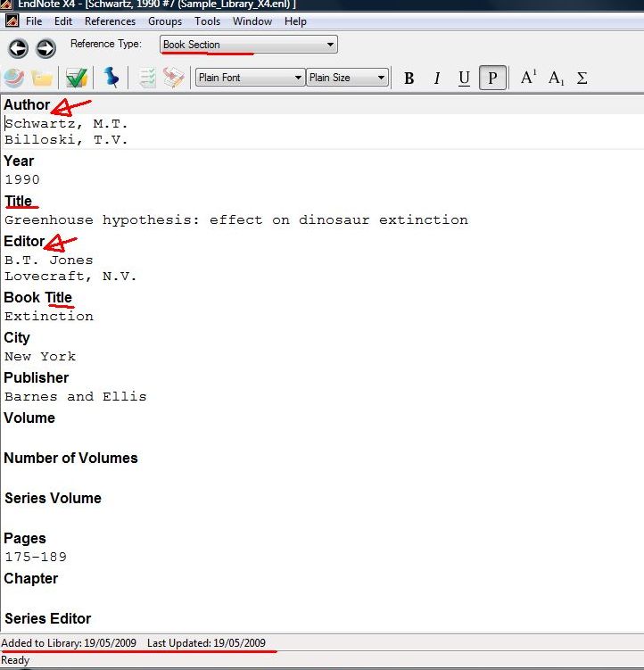
Task: Click the Editor field label
Action: coord(24,242)
